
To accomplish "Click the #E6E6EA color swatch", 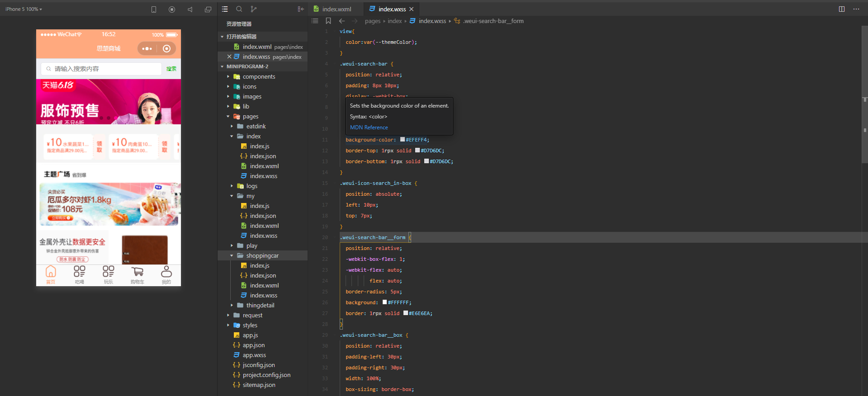I will pos(406,313).
